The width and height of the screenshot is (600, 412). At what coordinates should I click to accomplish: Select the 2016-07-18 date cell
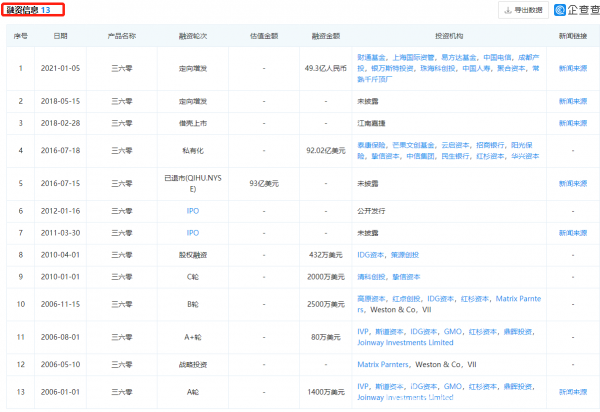[x=60, y=151]
